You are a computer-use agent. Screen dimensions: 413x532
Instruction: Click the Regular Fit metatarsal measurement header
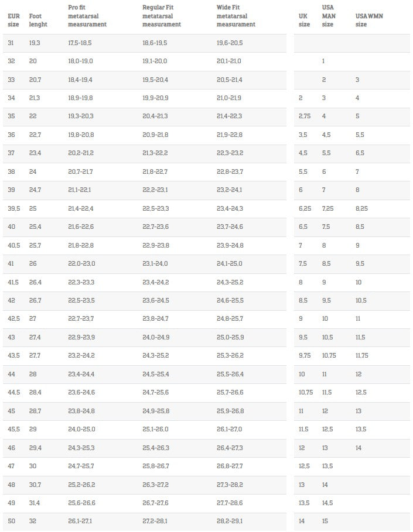(162, 16)
